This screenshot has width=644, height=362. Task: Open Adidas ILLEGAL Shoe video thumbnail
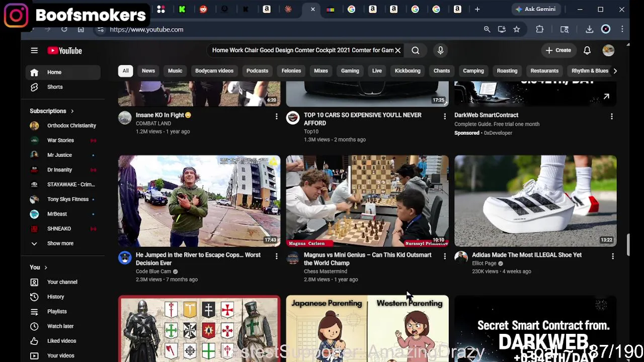[535, 201]
